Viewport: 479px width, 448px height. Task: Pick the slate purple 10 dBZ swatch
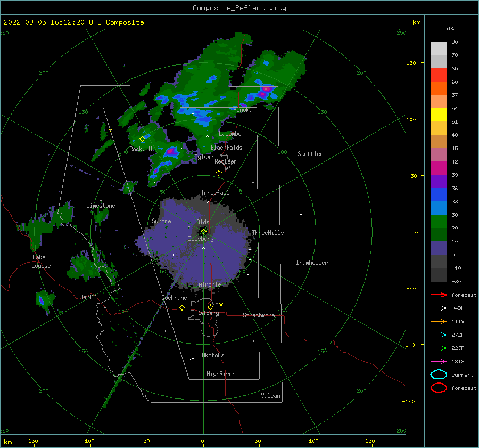[x=439, y=248]
